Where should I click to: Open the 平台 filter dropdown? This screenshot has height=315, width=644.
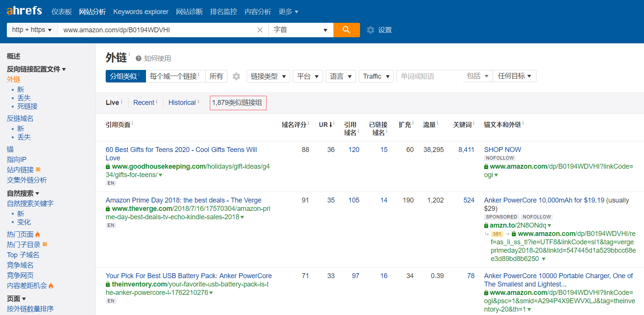click(x=308, y=76)
